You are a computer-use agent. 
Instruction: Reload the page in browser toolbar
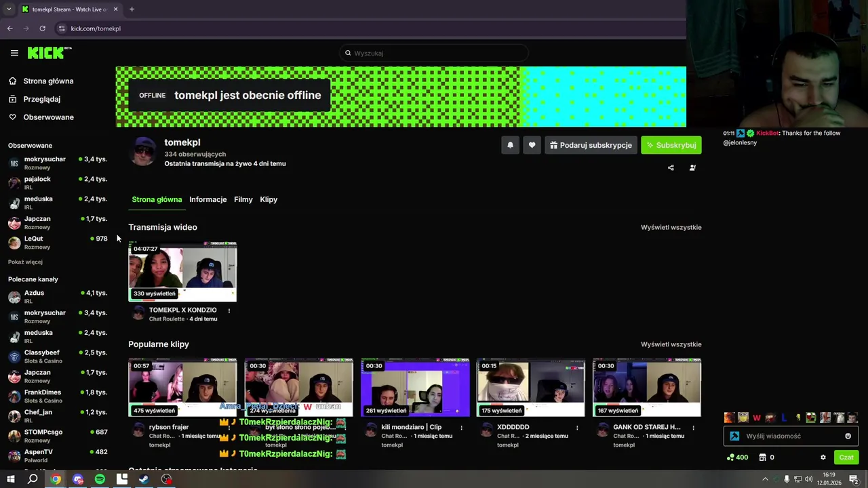tap(42, 28)
